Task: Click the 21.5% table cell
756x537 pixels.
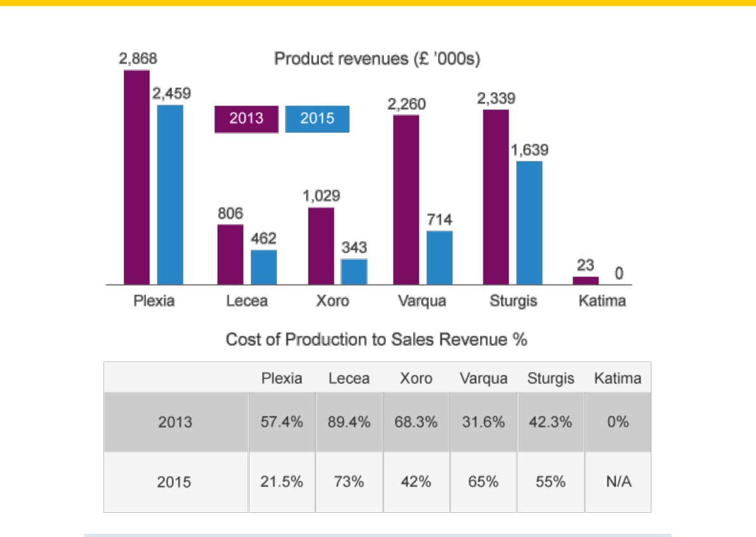Action: tap(282, 482)
